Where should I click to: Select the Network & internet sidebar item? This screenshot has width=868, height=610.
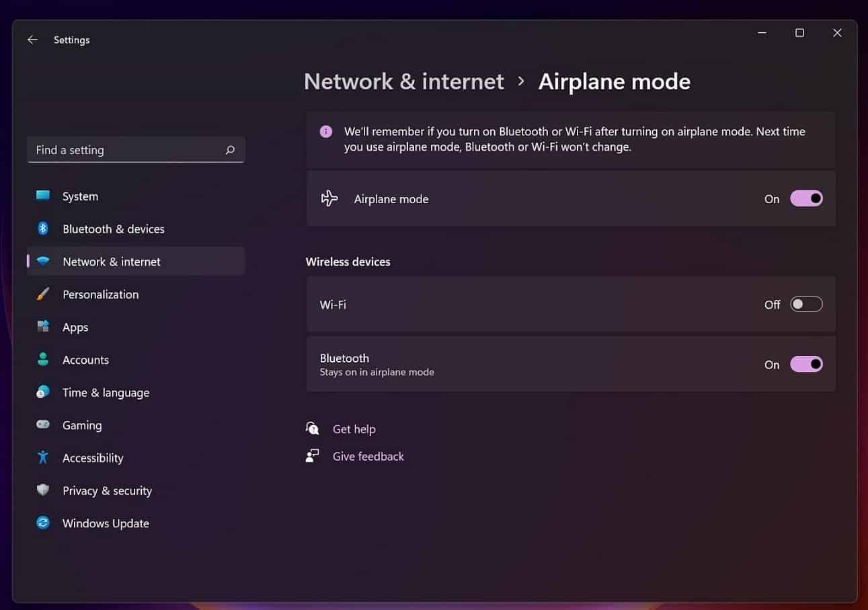click(x=112, y=262)
